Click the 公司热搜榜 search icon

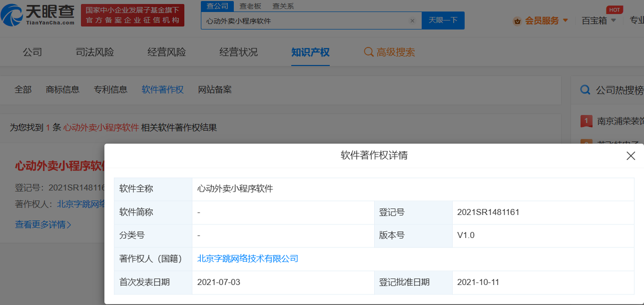click(x=585, y=90)
